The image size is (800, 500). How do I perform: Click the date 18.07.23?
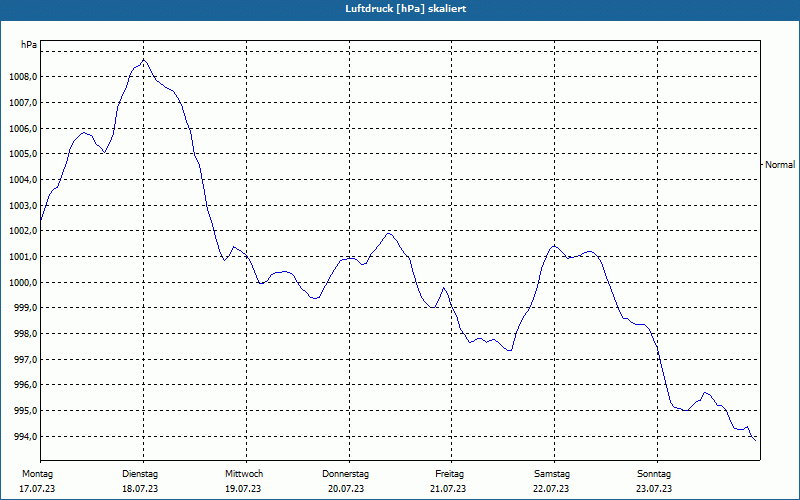(x=140, y=489)
